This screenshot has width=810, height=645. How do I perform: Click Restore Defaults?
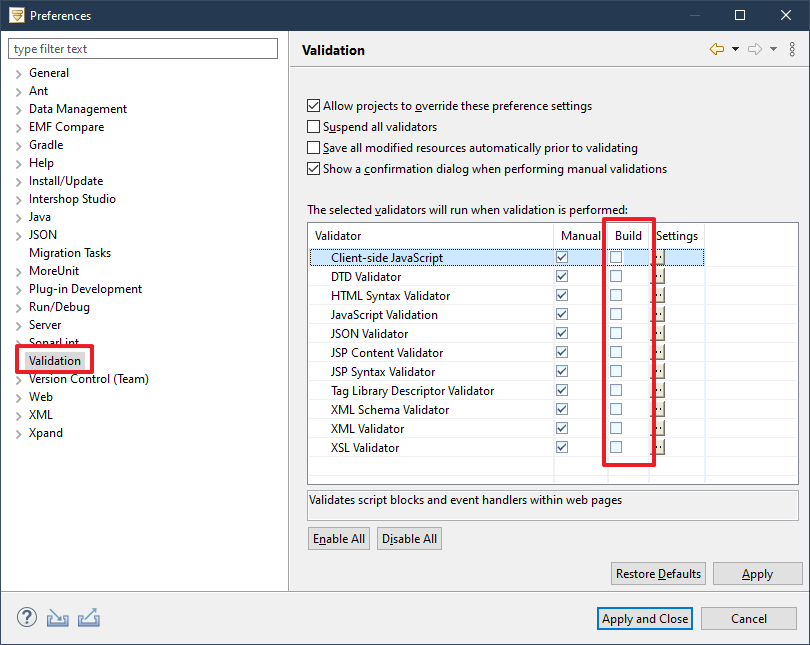[658, 573]
